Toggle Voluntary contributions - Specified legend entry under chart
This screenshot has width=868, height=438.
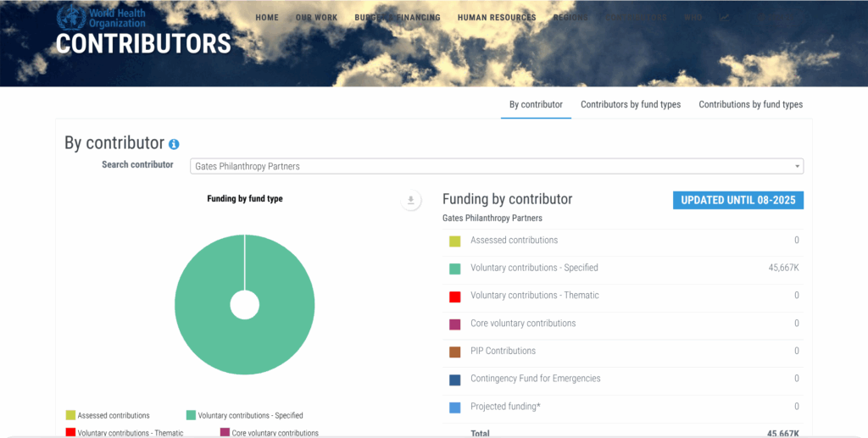coord(244,416)
